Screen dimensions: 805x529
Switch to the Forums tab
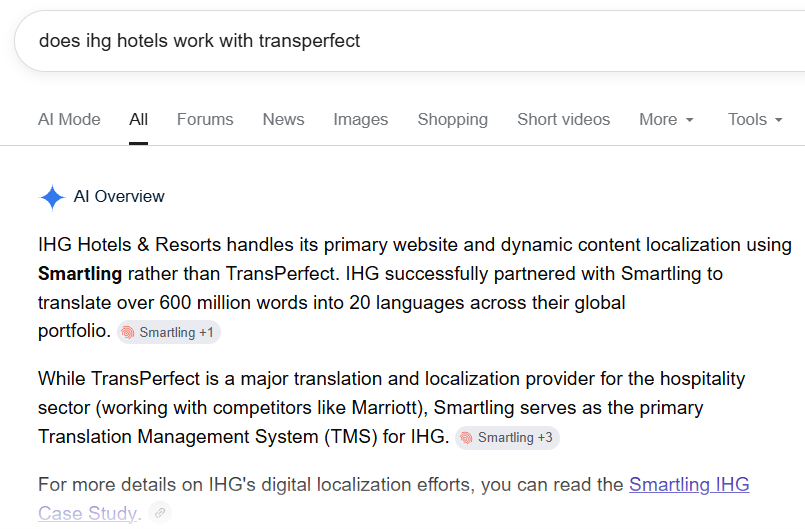coord(205,120)
